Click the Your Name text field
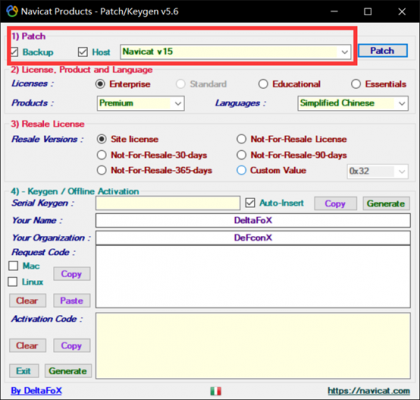 253,220
